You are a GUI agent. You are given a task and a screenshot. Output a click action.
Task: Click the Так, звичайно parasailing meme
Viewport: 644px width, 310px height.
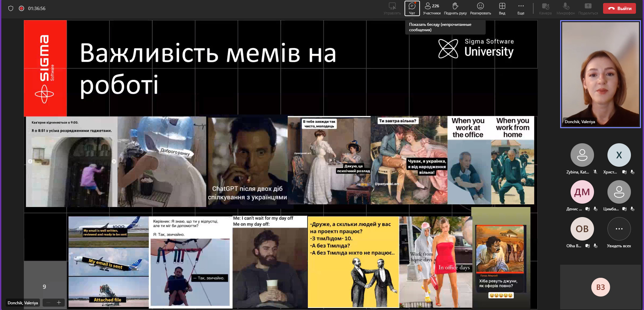[191, 262]
